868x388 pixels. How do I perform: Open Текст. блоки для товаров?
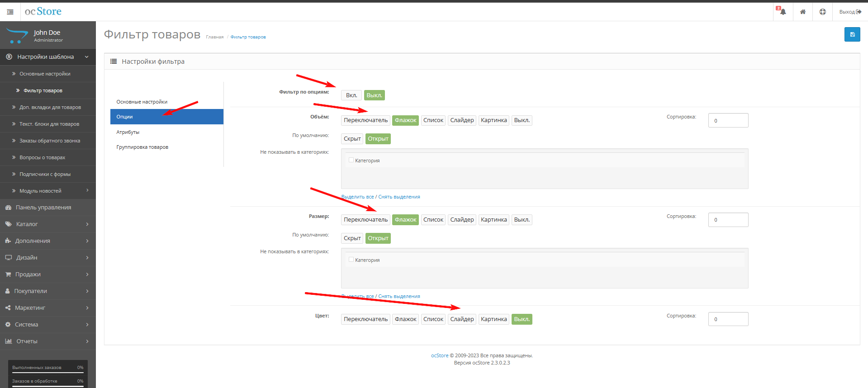(47, 124)
